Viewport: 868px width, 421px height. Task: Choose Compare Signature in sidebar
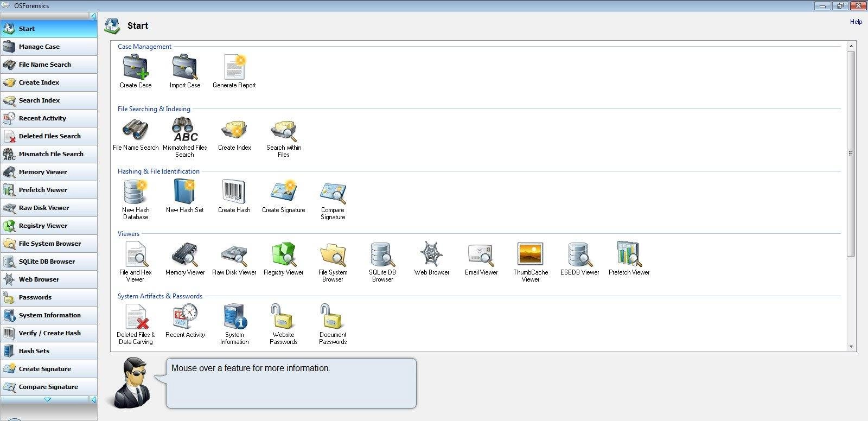coord(49,387)
